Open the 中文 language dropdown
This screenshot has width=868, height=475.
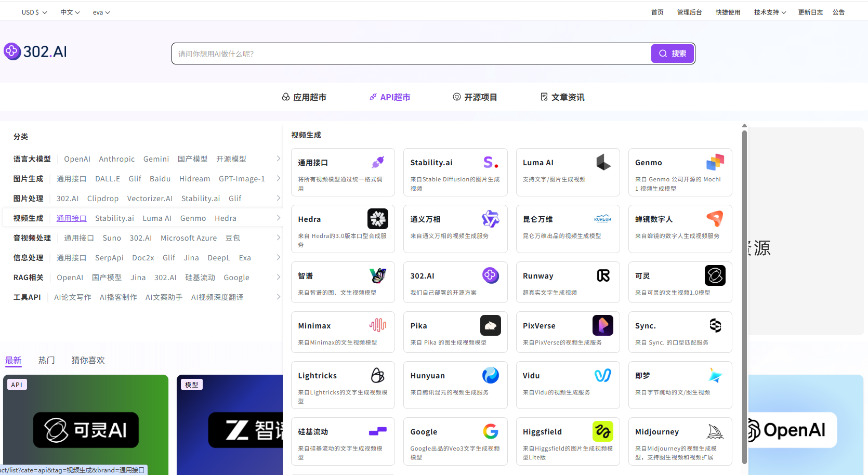70,12
